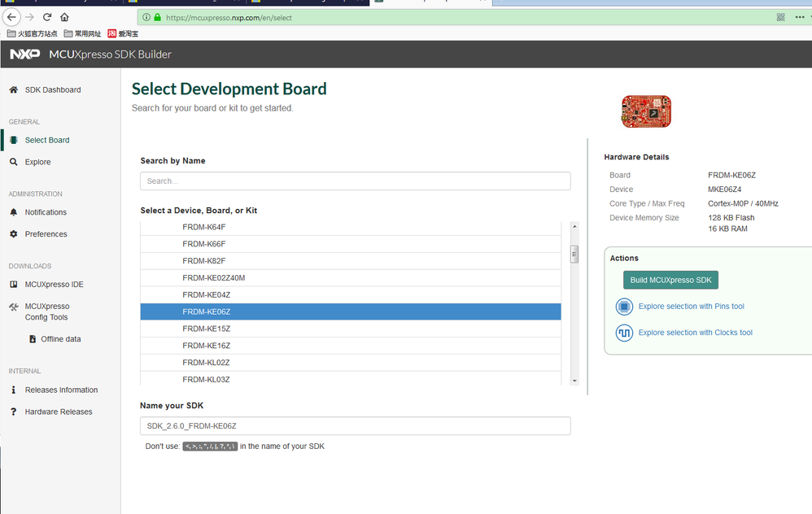Select highlighted FRDM-KE06Z list row
This screenshot has width=812, height=514.
tap(351, 311)
